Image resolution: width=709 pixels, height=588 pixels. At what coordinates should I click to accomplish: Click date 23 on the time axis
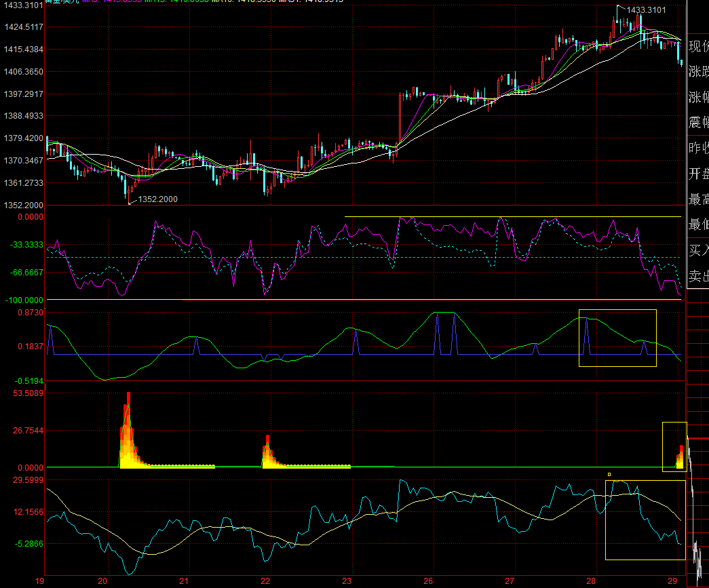click(347, 581)
